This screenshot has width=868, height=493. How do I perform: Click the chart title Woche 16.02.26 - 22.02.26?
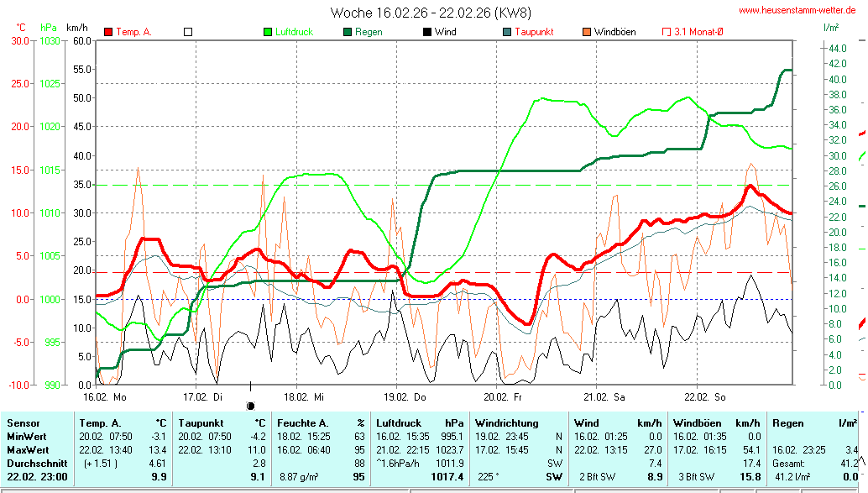[431, 13]
